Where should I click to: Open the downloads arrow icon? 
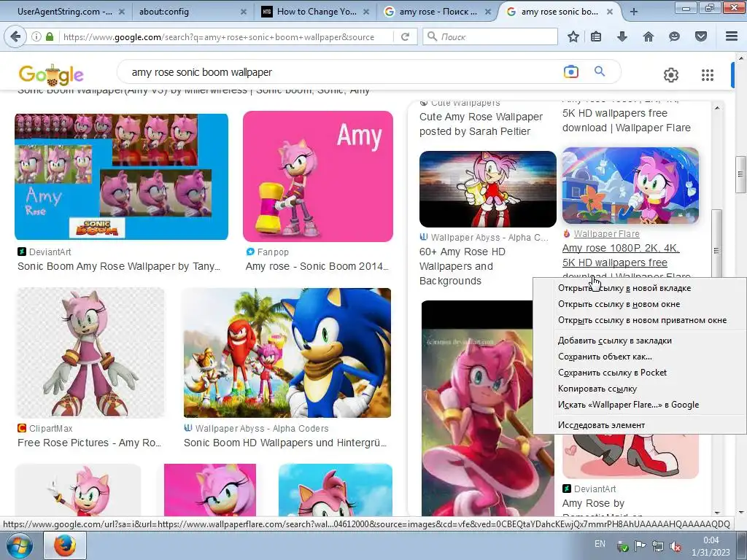tap(622, 36)
